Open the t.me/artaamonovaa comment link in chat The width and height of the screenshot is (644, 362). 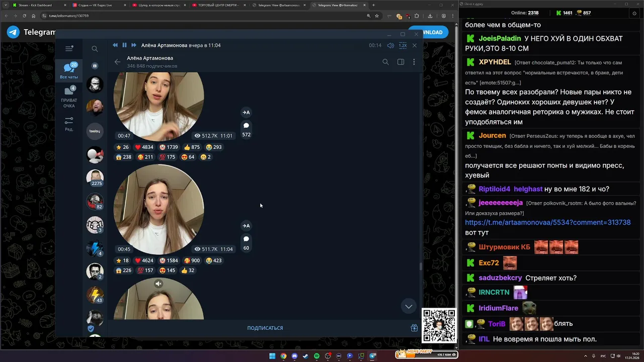pyautogui.click(x=547, y=222)
